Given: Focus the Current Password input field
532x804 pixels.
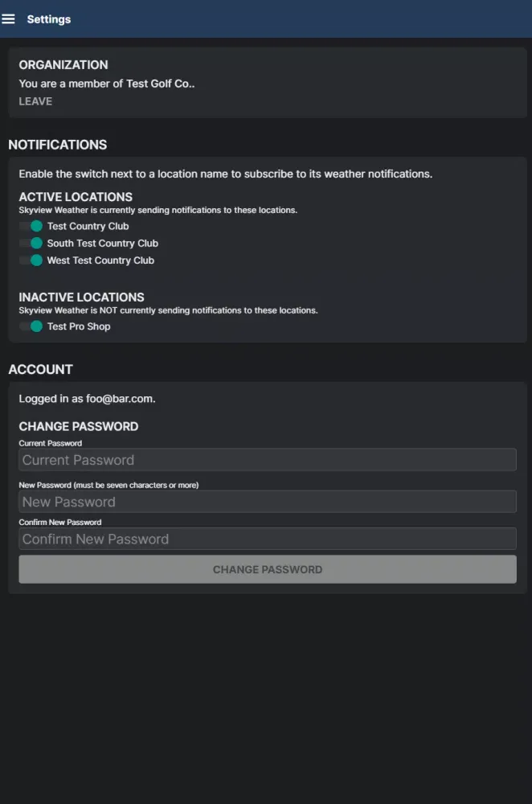Looking at the screenshot, I should [267, 460].
